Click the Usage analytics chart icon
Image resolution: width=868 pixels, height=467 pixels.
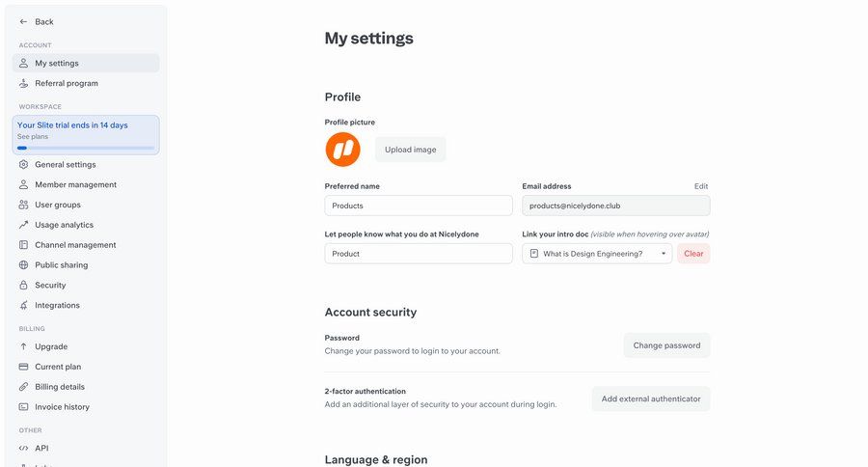click(24, 225)
